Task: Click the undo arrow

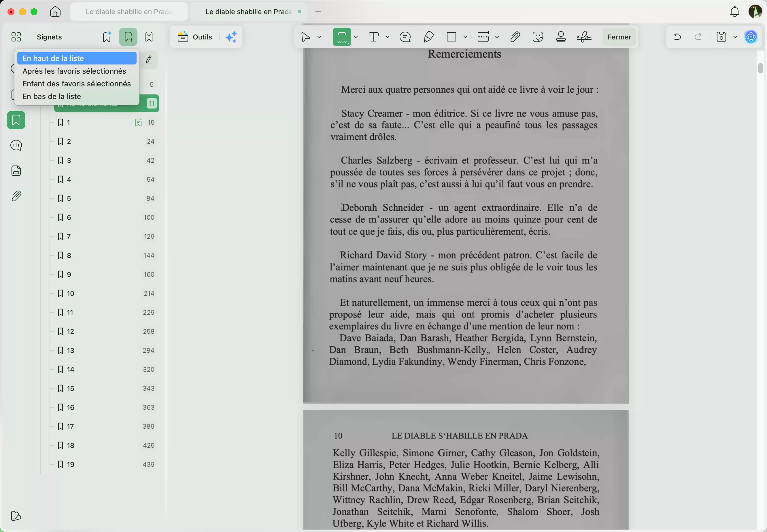Action: point(677,37)
